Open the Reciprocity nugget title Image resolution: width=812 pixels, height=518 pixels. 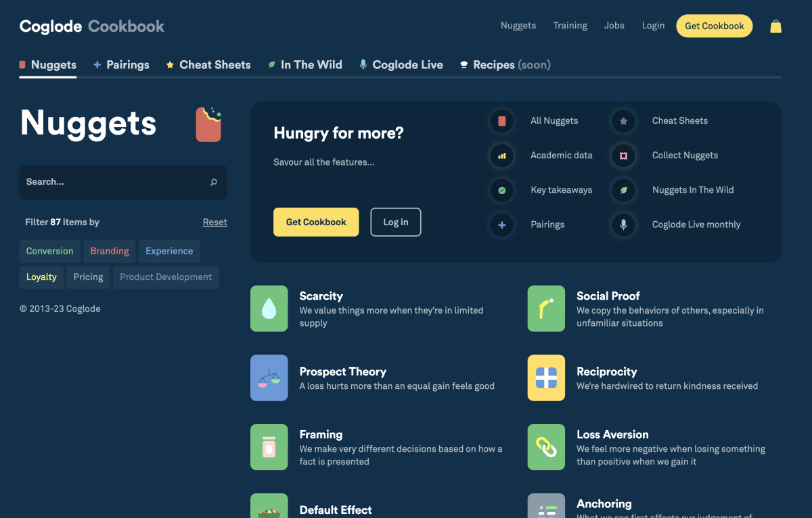pos(607,372)
